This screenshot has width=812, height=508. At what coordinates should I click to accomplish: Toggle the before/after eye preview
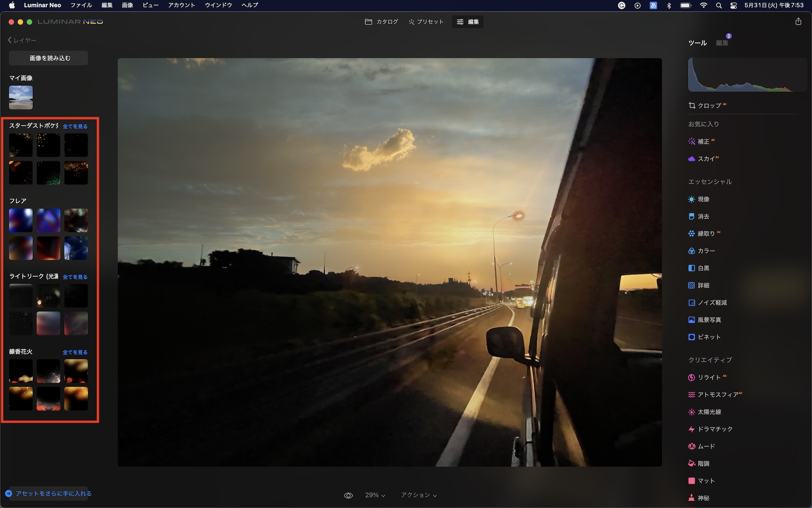pos(348,495)
